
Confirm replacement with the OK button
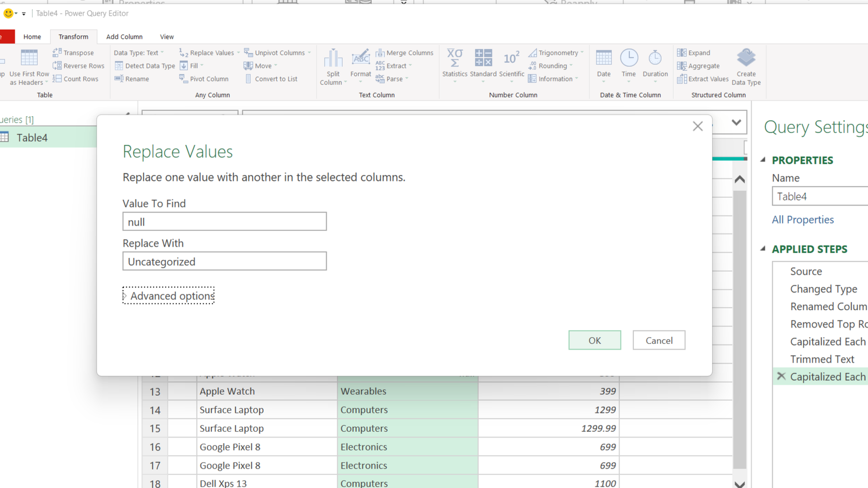click(x=594, y=340)
